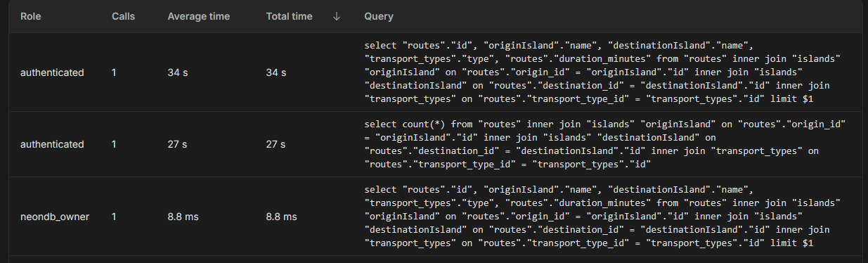Sort by the Calls column header

point(123,16)
